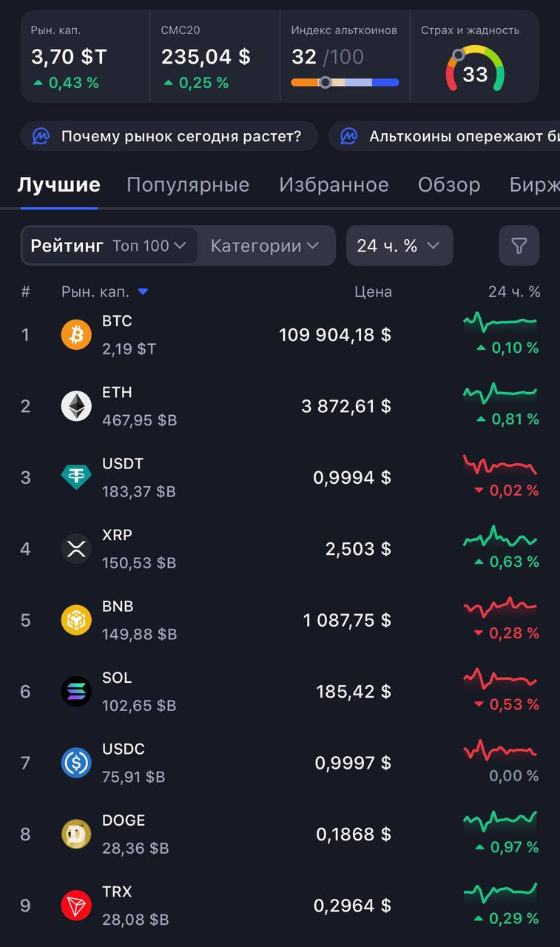Tap the TRON TRX icon
Screen dimensions: 560x947
[x=76, y=906]
